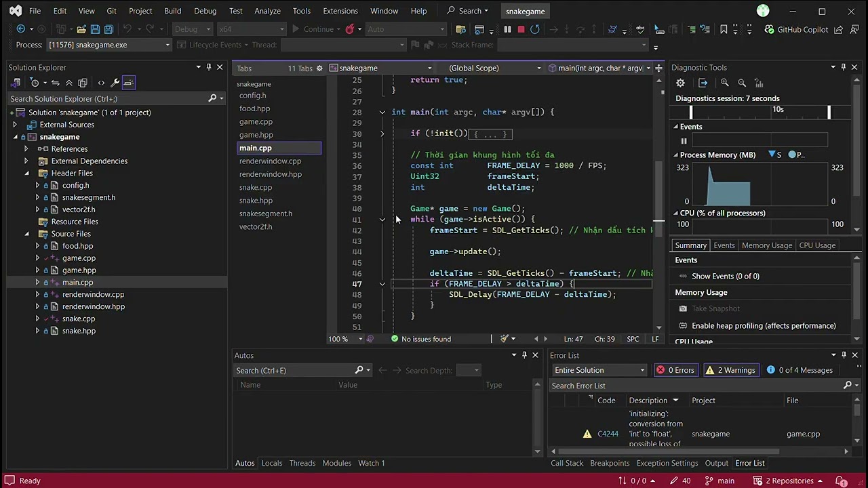The image size is (868, 488).
Task: Click the View Code icon in Solution Explorer
Action: click(101, 83)
